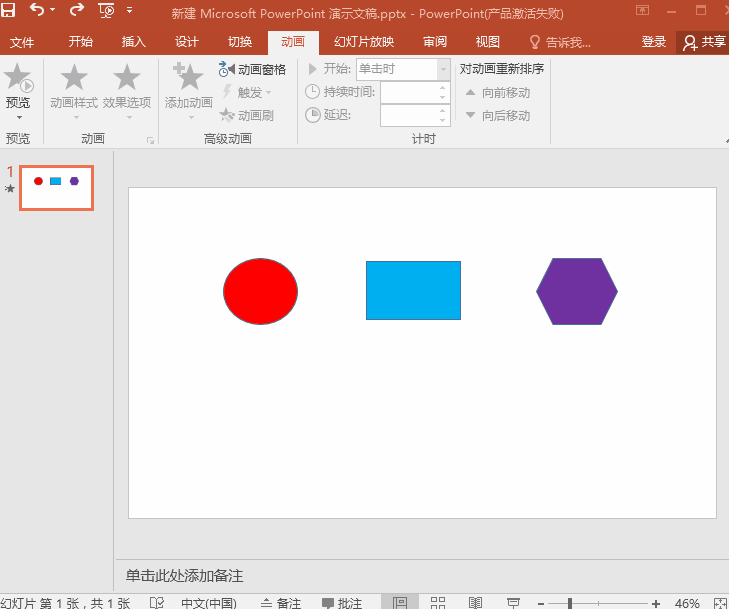
Task: Open the Insert (插入) ribbon tab
Action: [x=133, y=42]
